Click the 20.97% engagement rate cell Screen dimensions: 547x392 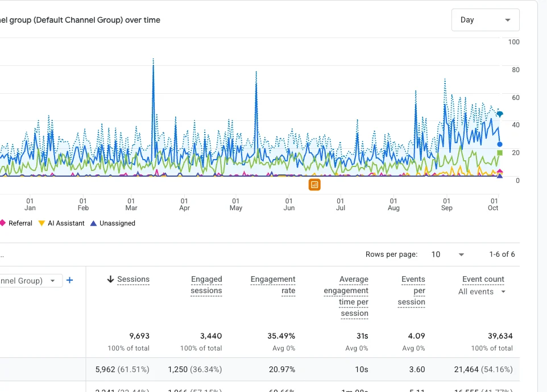pyautogui.click(x=282, y=369)
